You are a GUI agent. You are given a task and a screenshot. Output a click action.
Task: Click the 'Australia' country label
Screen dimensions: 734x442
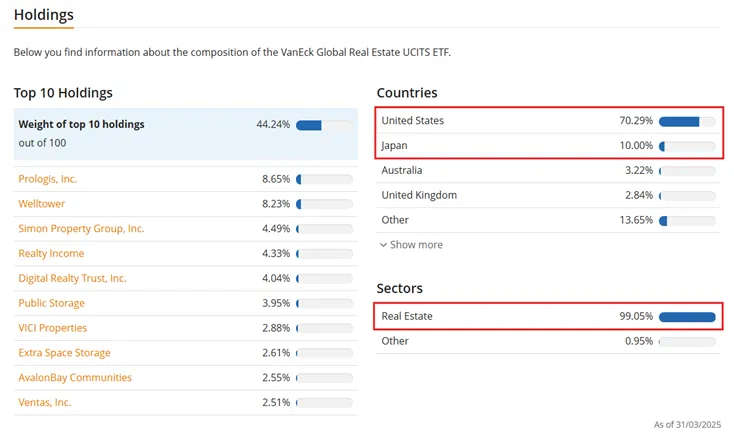[x=402, y=170]
